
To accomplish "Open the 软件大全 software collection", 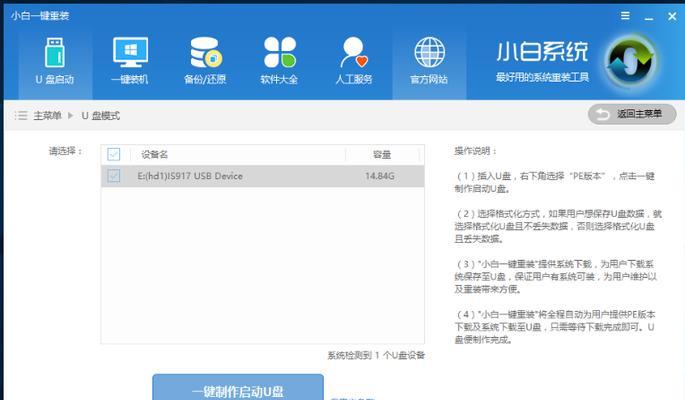I will [x=279, y=61].
